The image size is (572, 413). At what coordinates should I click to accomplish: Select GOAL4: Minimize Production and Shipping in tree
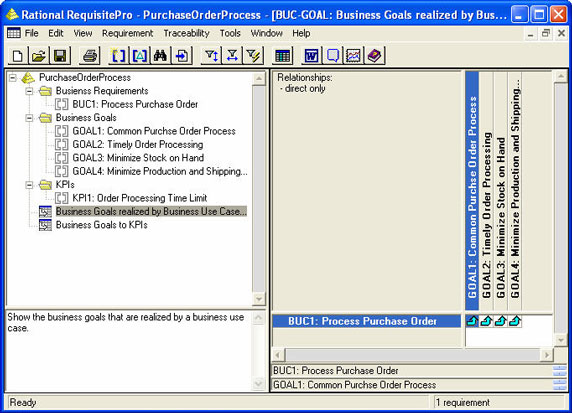pyautogui.click(x=160, y=171)
